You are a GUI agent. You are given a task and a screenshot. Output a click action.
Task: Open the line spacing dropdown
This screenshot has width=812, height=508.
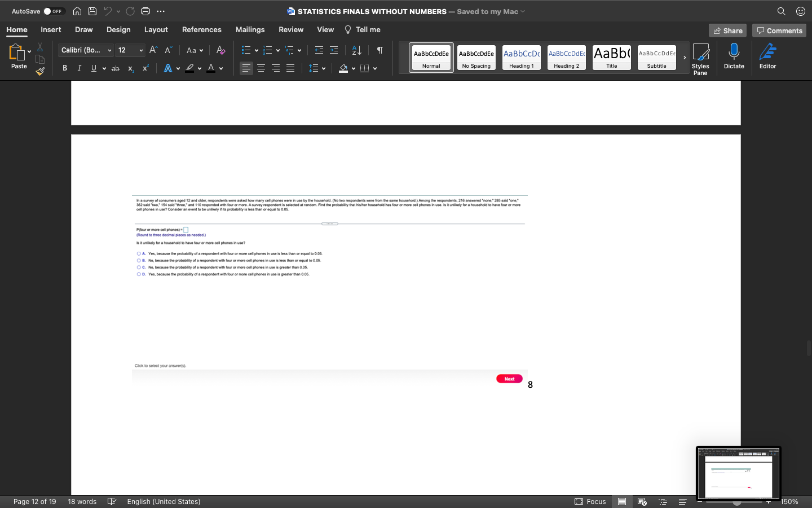click(x=323, y=68)
